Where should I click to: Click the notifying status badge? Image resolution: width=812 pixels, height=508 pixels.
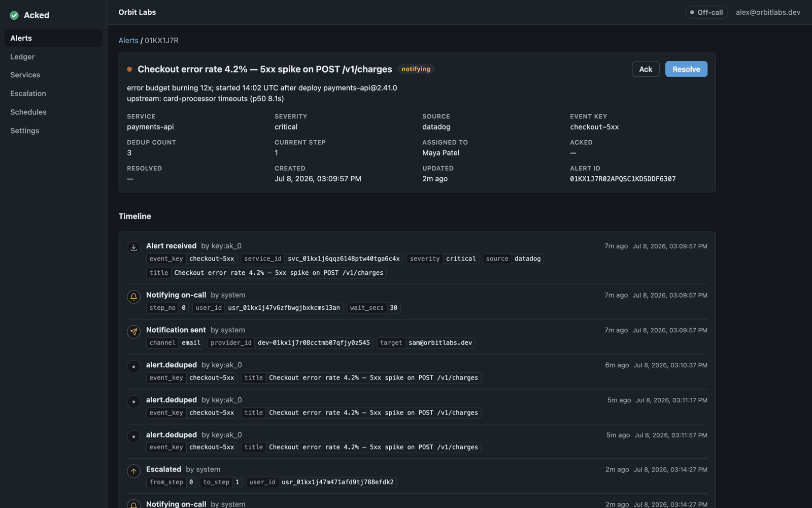point(416,69)
